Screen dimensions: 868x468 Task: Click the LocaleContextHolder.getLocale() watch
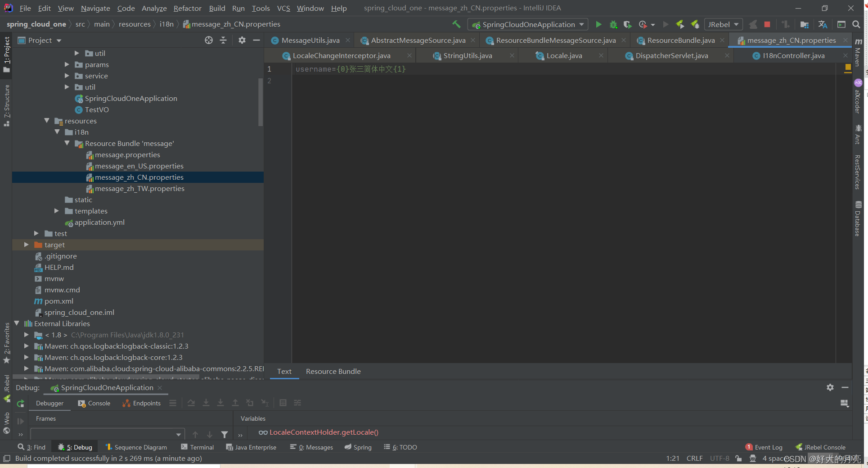click(x=324, y=432)
